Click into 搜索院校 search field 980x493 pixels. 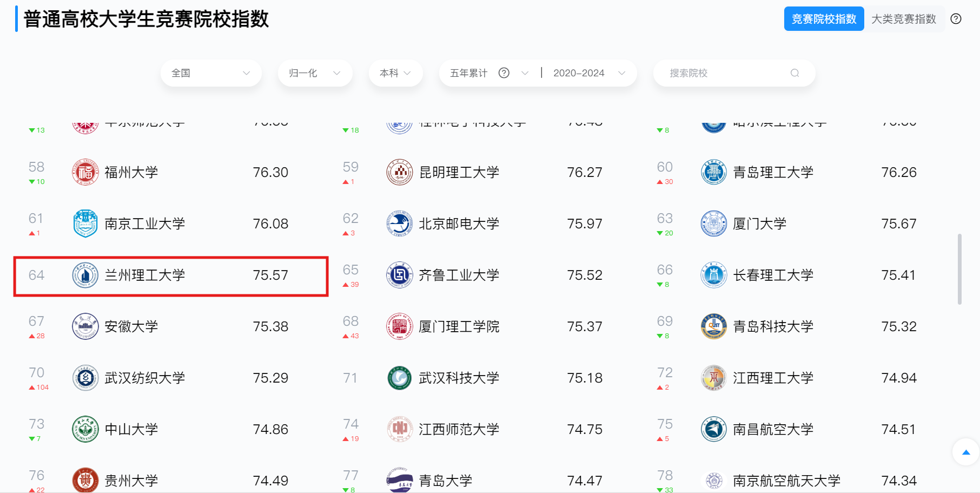[734, 73]
